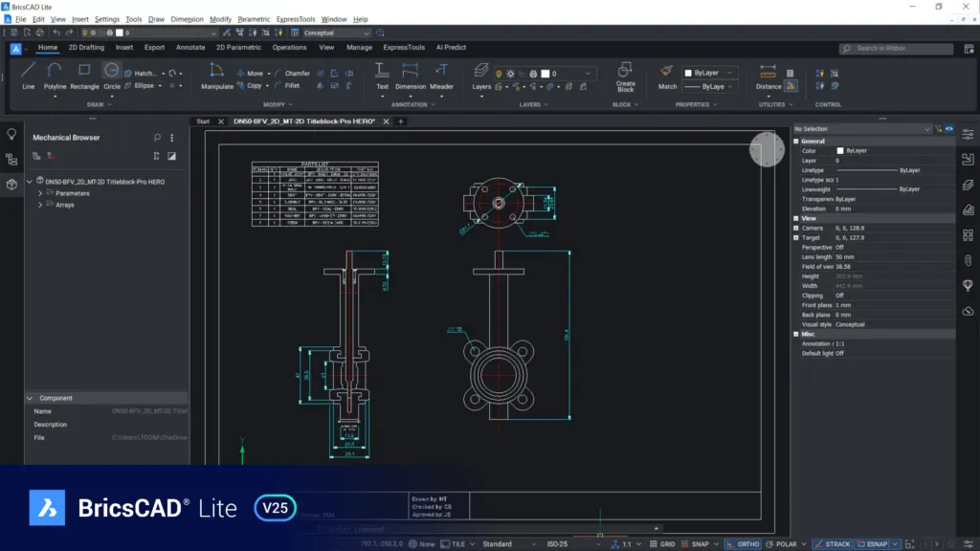Switch to the 2D Drafting ribbon tab

pos(86,48)
